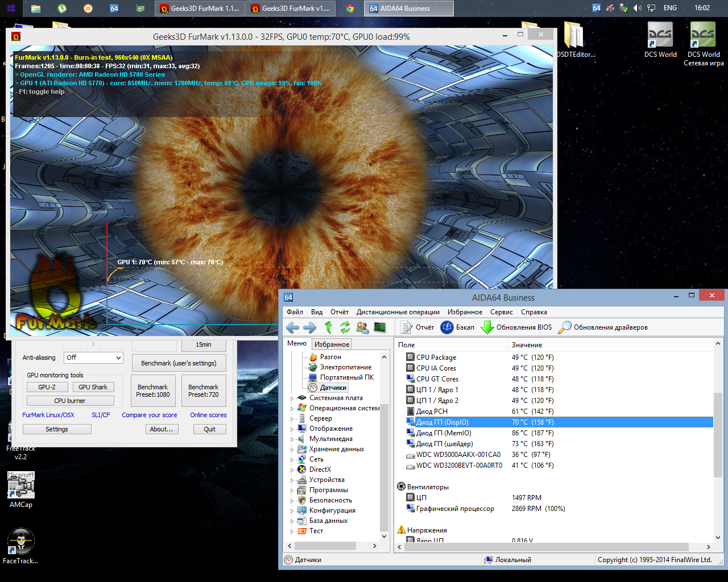
Task: Click the Отчёт report toolbar button
Action: tap(417, 327)
